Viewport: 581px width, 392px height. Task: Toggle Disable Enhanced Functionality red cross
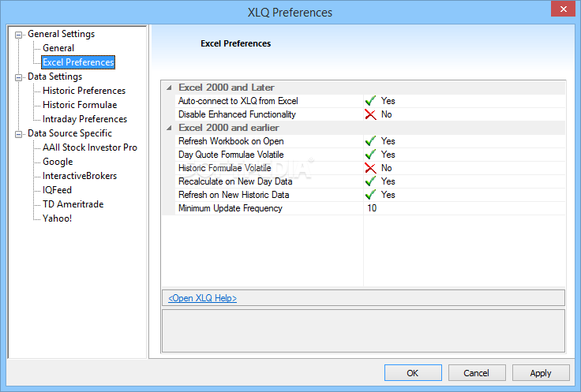[370, 114]
